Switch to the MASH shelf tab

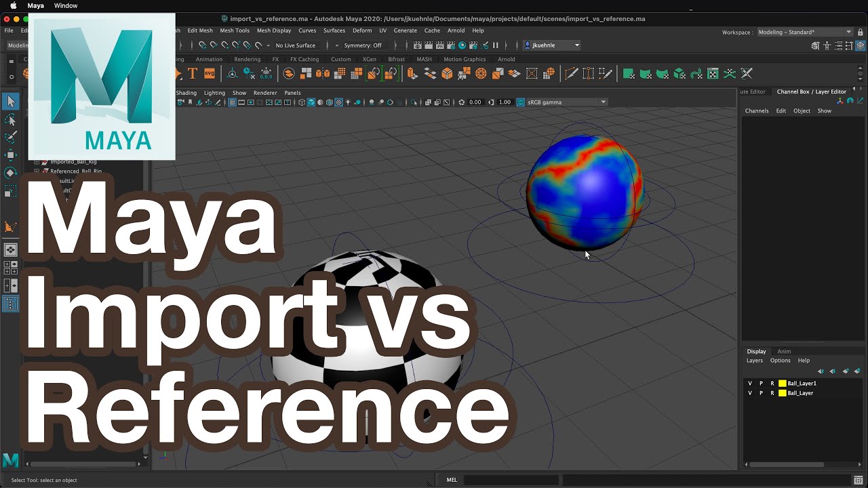tap(424, 60)
